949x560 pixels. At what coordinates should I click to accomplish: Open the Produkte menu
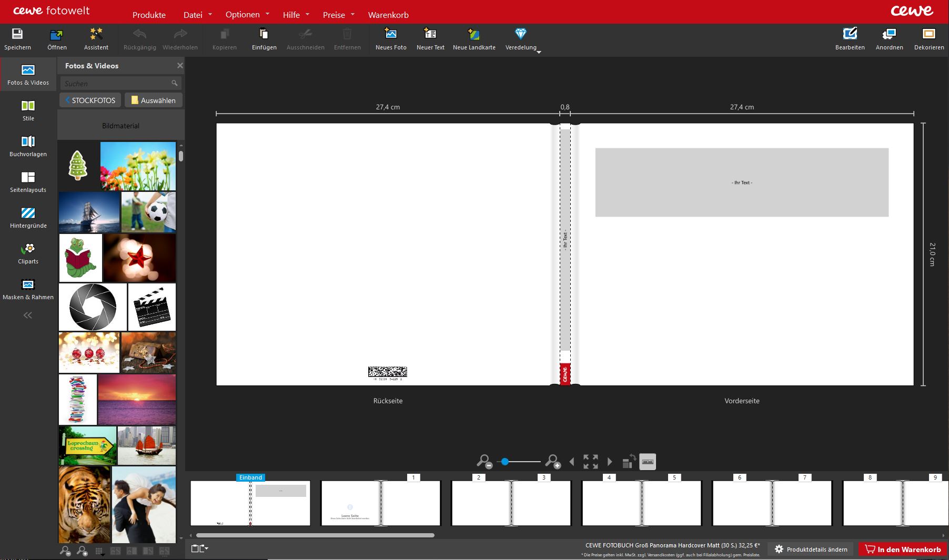tap(149, 15)
